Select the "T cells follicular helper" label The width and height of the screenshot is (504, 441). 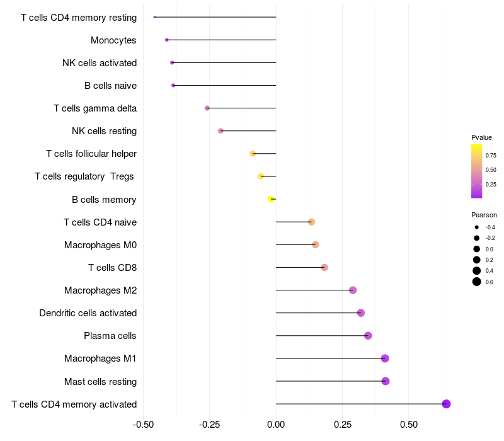[x=91, y=154]
